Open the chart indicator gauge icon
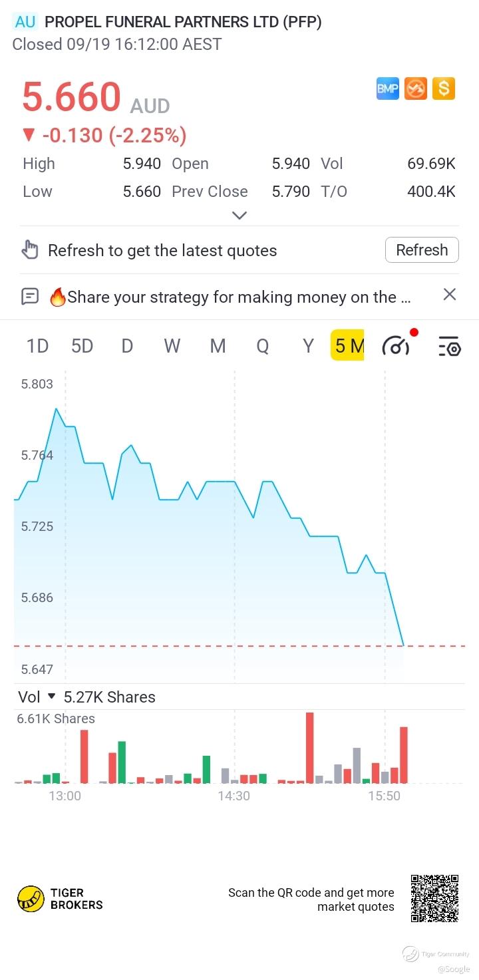This screenshot has height=980, width=479. 397,346
